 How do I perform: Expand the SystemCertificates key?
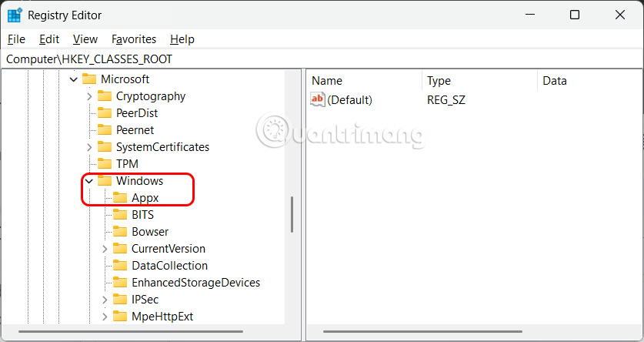coord(89,147)
